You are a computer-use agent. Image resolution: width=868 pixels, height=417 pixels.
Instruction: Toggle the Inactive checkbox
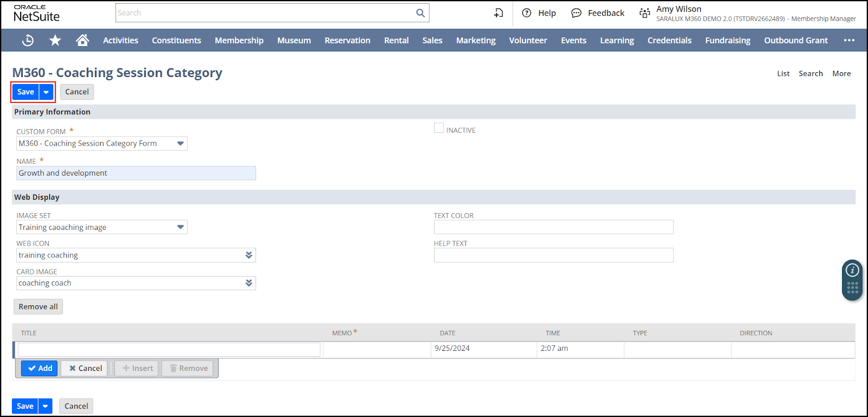point(439,129)
